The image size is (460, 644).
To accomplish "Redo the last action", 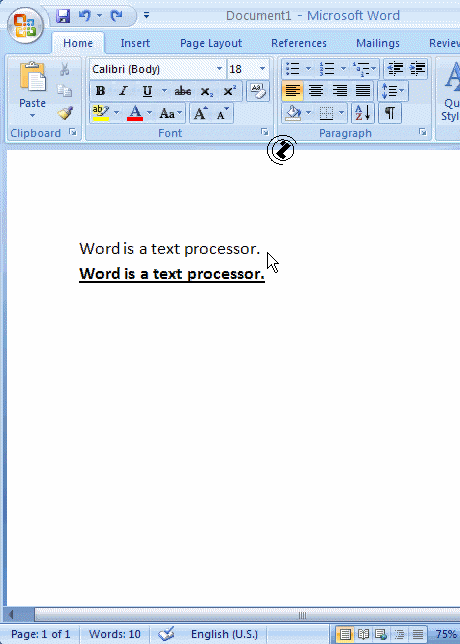I will coord(117,16).
